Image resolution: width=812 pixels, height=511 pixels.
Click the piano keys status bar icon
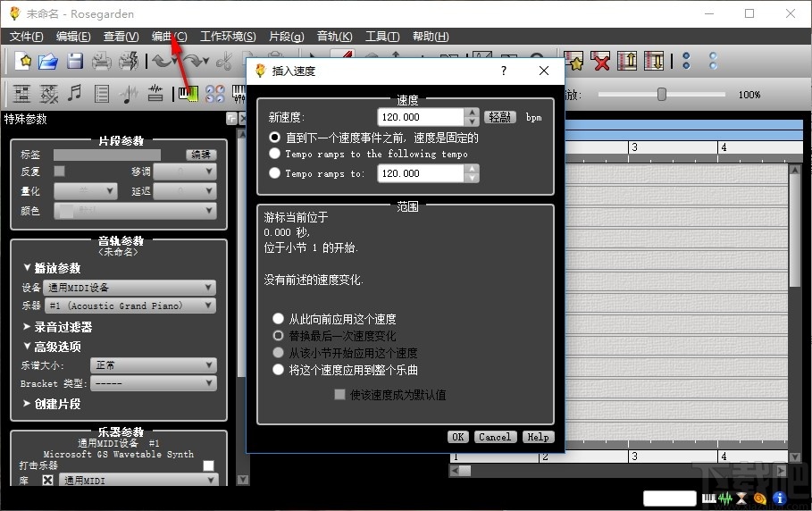click(x=709, y=498)
